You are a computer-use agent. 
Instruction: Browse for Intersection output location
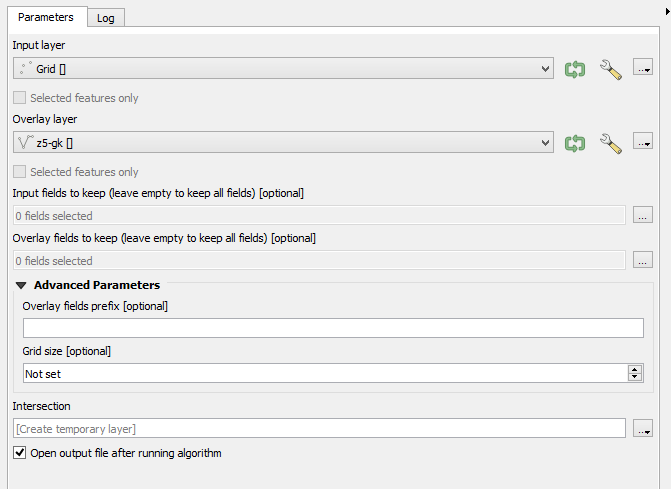643,429
